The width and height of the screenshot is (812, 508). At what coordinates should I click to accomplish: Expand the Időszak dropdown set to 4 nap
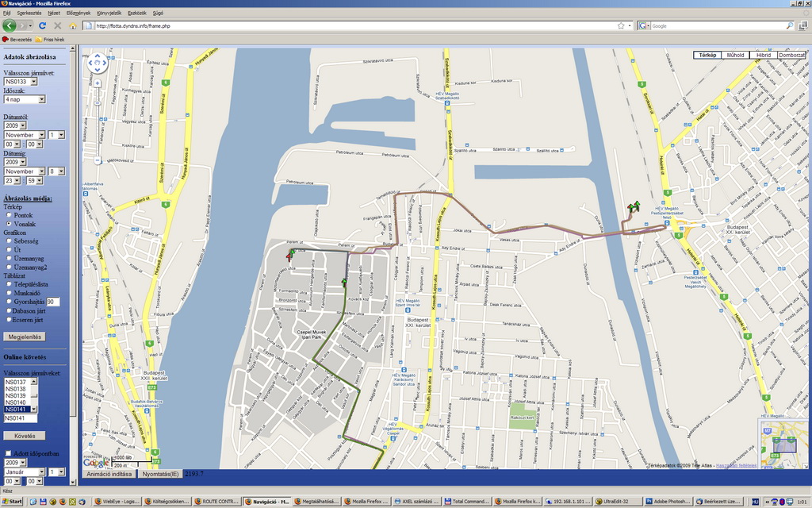[x=25, y=99]
